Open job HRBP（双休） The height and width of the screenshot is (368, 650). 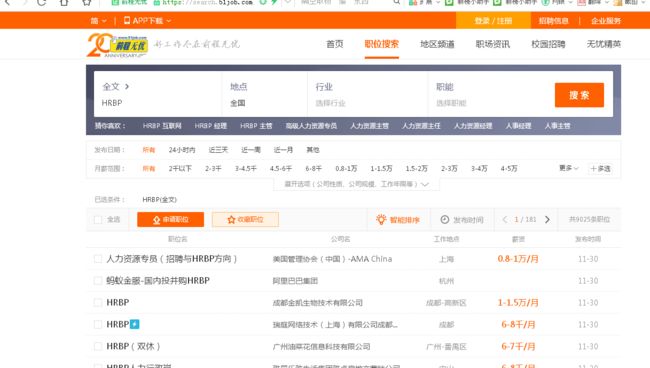click(x=133, y=346)
